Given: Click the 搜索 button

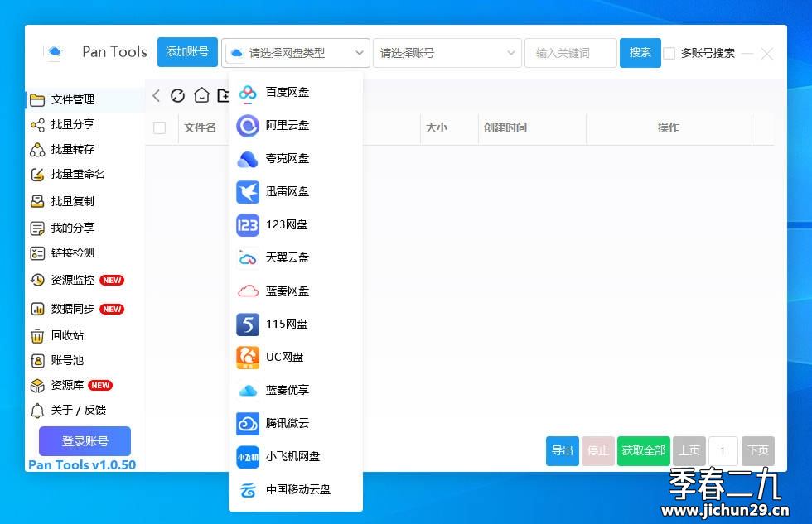Looking at the screenshot, I should point(640,53).
